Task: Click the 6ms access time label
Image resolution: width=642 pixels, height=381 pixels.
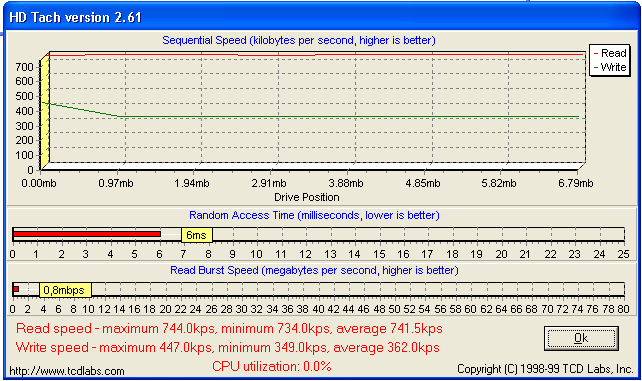Action: (197, 235)
